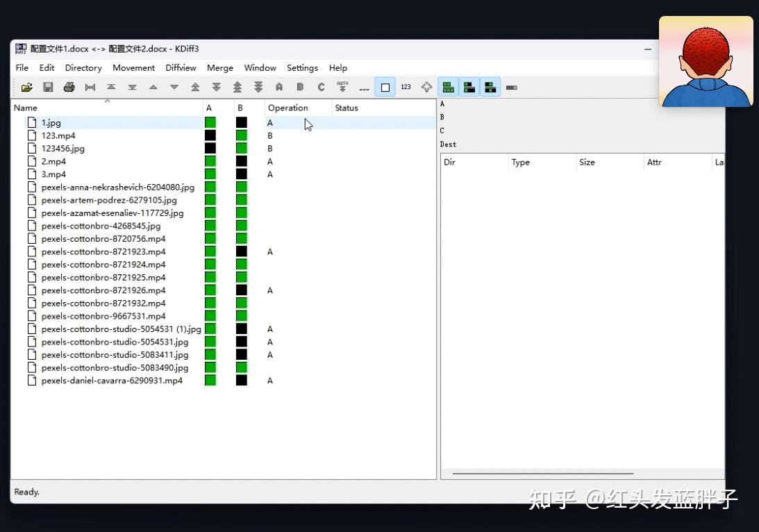759x532 pixels.
Task: Jump to first delta icon
Action: pos(111,87)
